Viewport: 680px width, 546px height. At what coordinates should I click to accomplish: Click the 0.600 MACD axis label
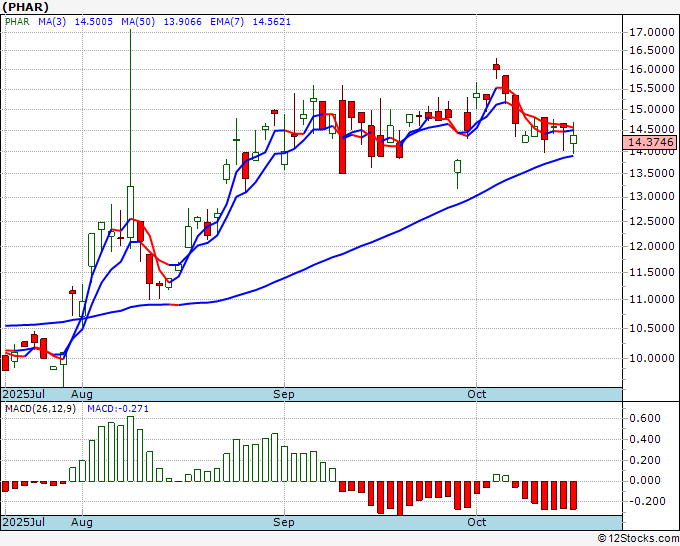coord(644,418)
